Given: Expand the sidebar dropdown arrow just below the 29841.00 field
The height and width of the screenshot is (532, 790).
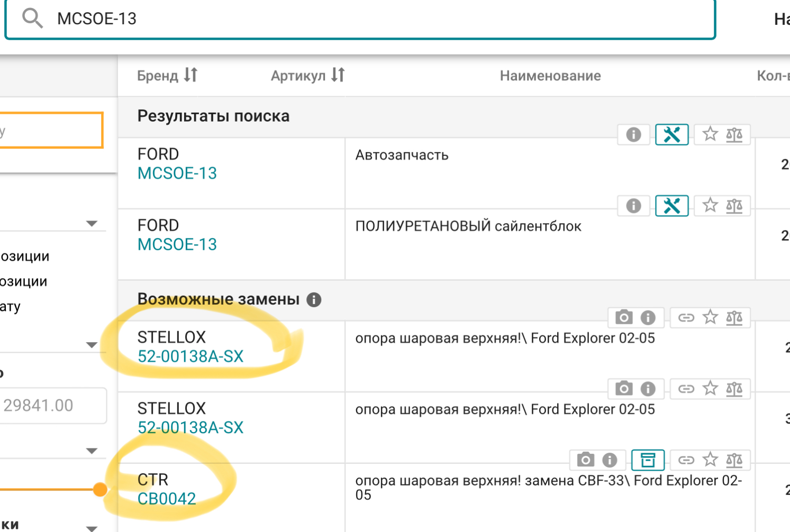Looking at the screenshot, I should pos(92,451).
